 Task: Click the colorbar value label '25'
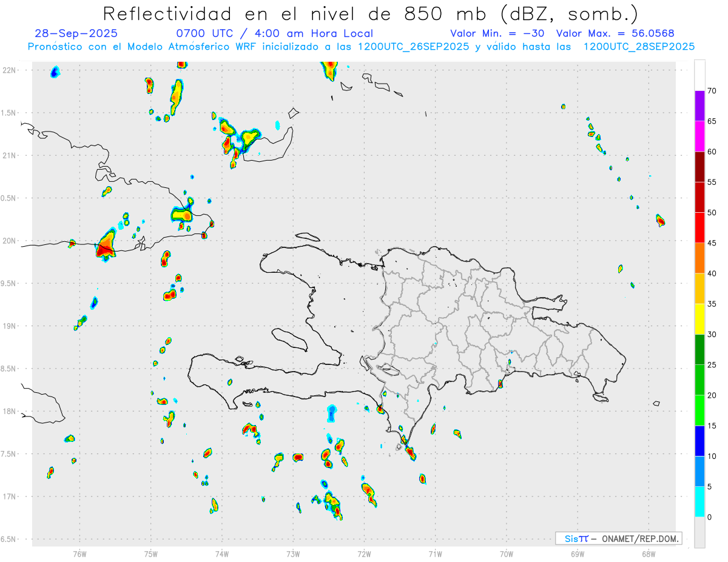(x=712, y=365)
